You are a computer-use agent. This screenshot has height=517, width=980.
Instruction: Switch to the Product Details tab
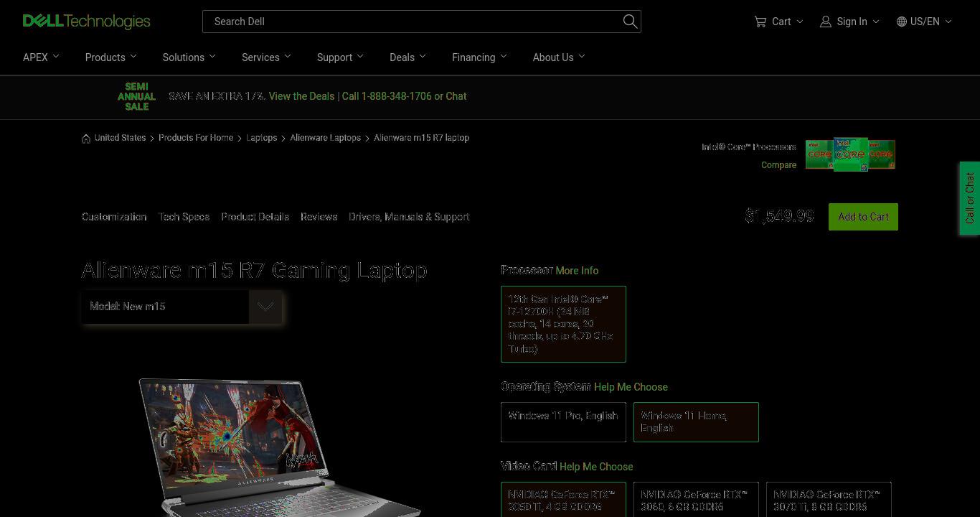click(x=255, y=217)
